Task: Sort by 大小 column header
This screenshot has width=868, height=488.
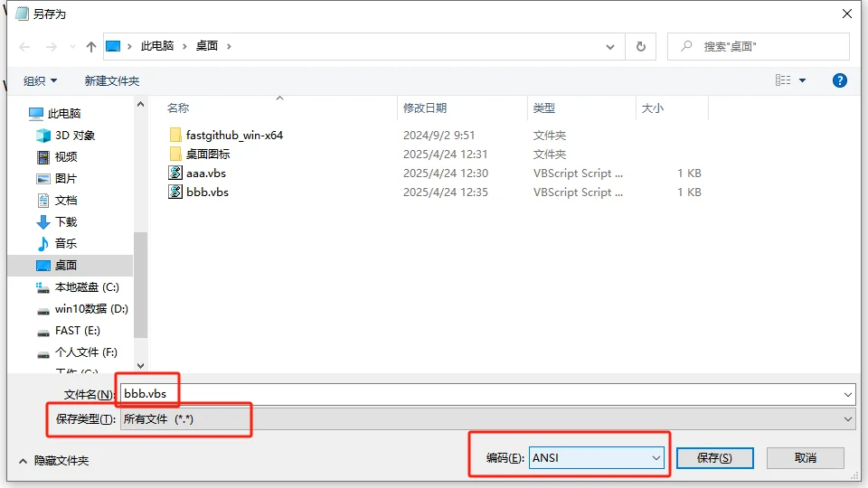Action: pos(653,108)
